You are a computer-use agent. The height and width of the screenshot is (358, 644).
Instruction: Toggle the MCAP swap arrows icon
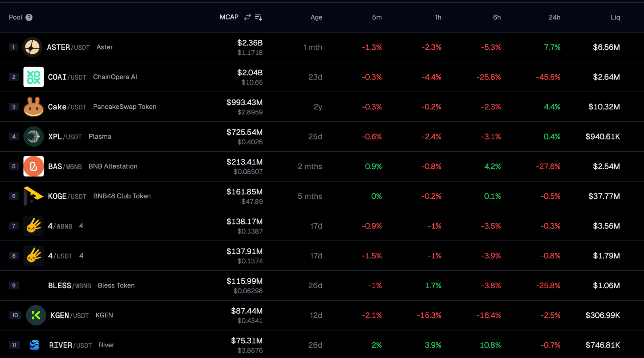248,17
